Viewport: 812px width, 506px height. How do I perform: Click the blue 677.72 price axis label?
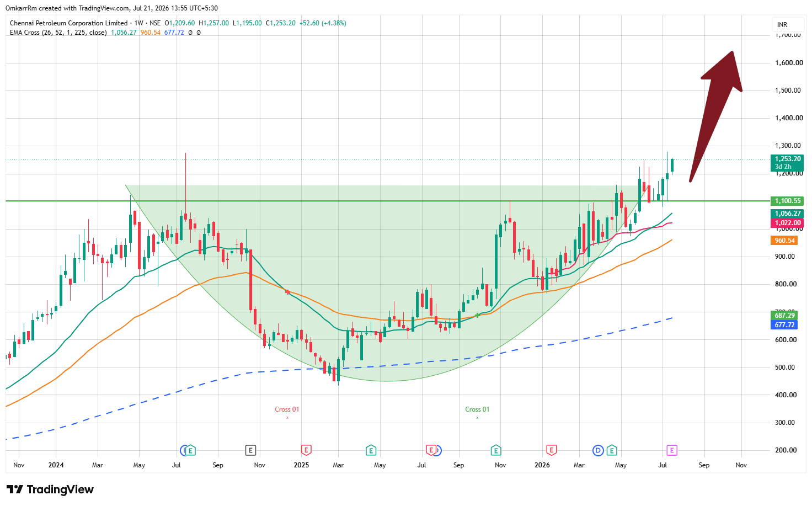[x=784, y=325]
